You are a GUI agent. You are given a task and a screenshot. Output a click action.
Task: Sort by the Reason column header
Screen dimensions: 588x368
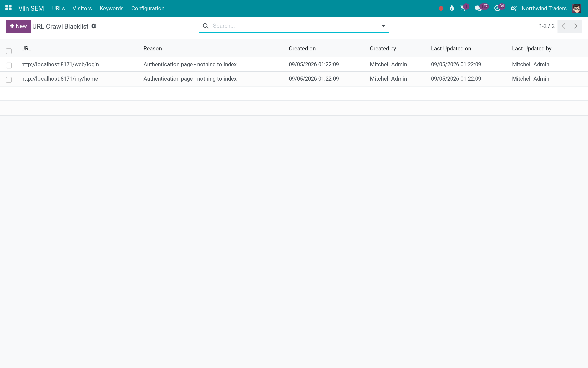tap(153, 48)
